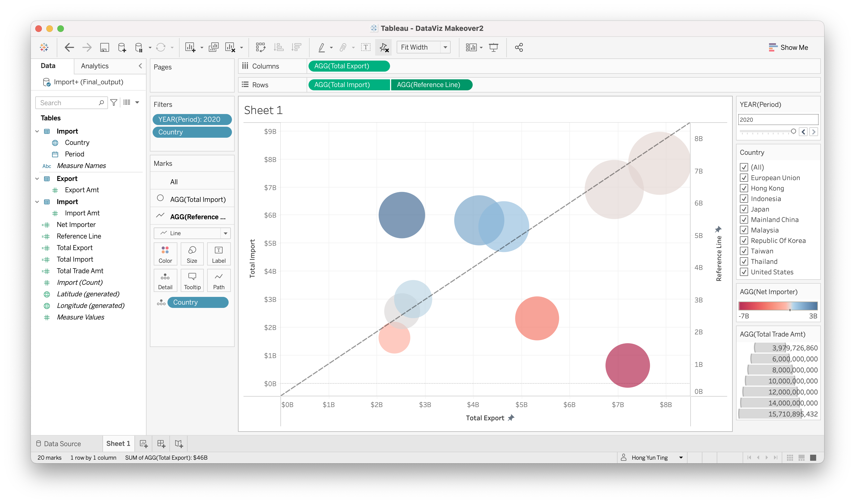Screen dimensions: 855x504
Task: Click the Share workbook icon
Action: (x=518, y=47)
